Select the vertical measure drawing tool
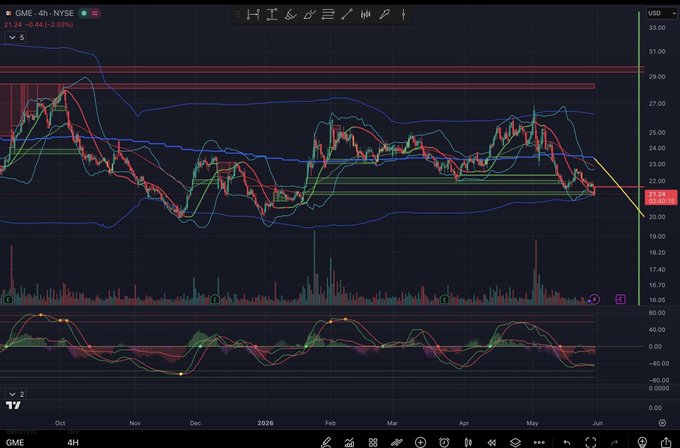 tap(272, 15)
